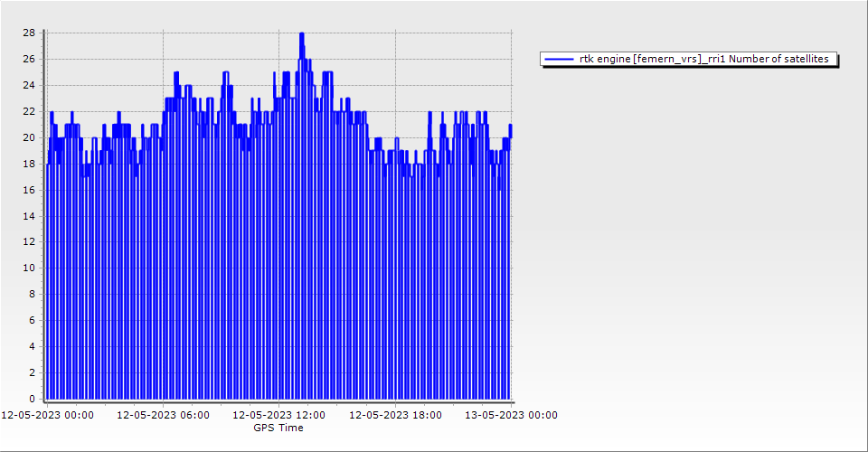Click the 12-05-2023 18:00 x-axis label
The width and height of the screenshot is (868, 452).
tap(396, 416)
